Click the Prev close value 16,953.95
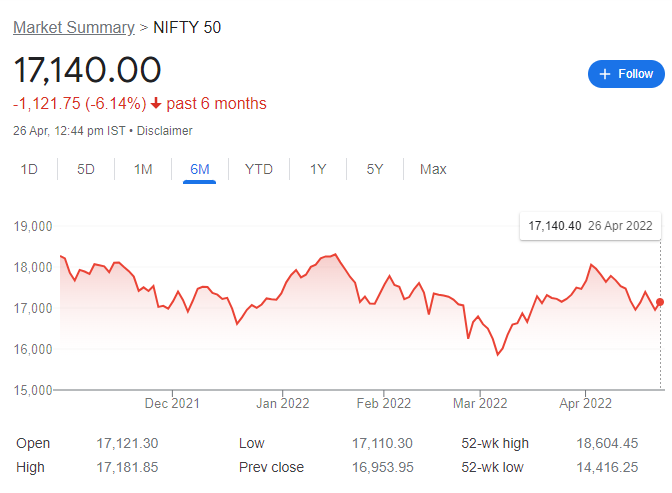Viewport: 672px width, 493px height. [x=383, y=467]
